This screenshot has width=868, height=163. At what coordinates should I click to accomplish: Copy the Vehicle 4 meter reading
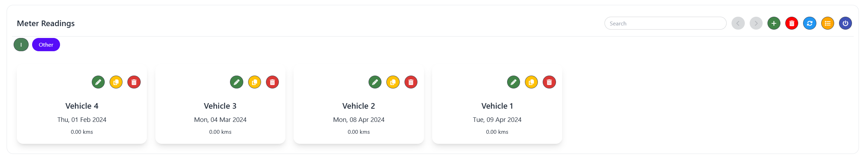(x=116, y=82)
